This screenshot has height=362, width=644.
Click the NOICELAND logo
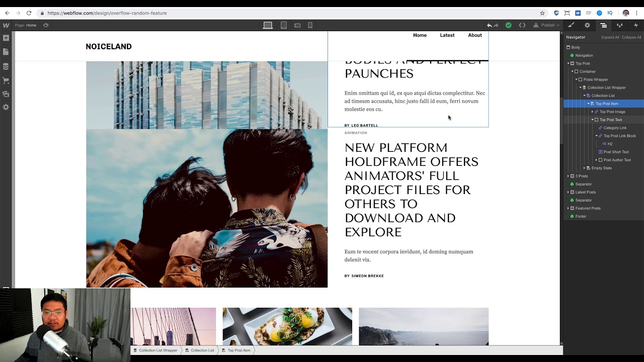pyautogui.click(x=109, y=46)
